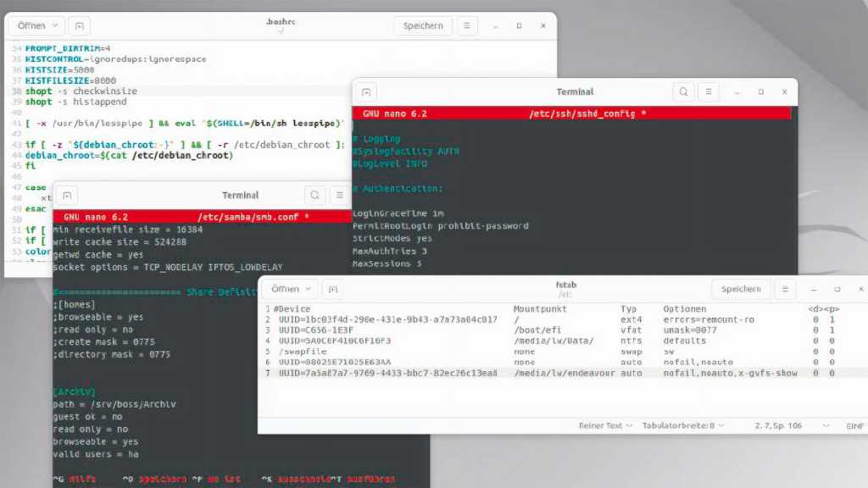Open the Reiner Text syntax dropdown
The width and height of the screenshot is (868, 488).
coord(605,425)
